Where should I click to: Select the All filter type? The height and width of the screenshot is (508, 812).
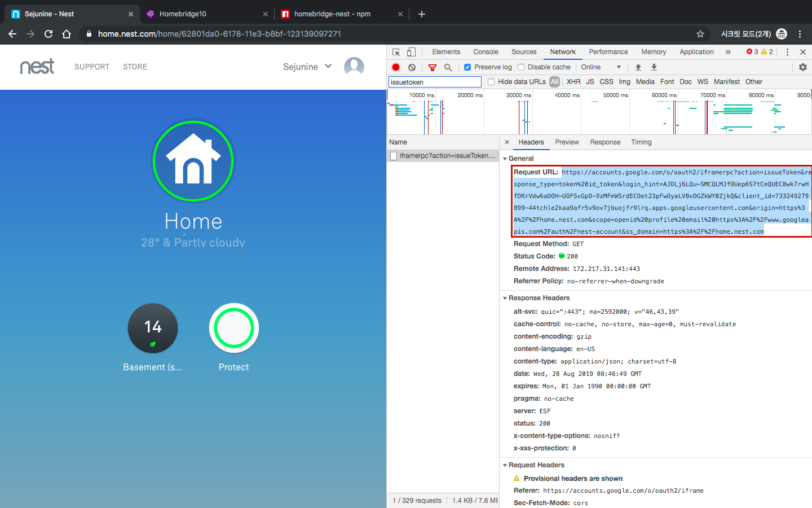(x=555, y=82)
